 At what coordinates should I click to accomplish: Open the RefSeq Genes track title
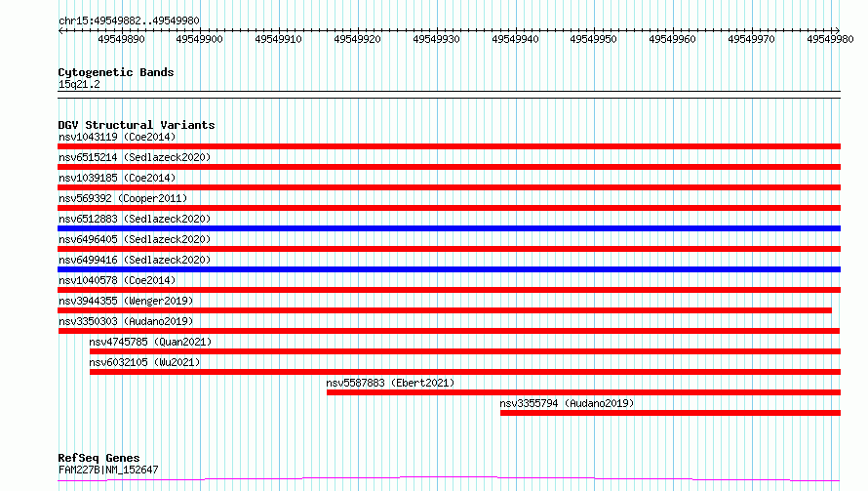tap(99, 458)
